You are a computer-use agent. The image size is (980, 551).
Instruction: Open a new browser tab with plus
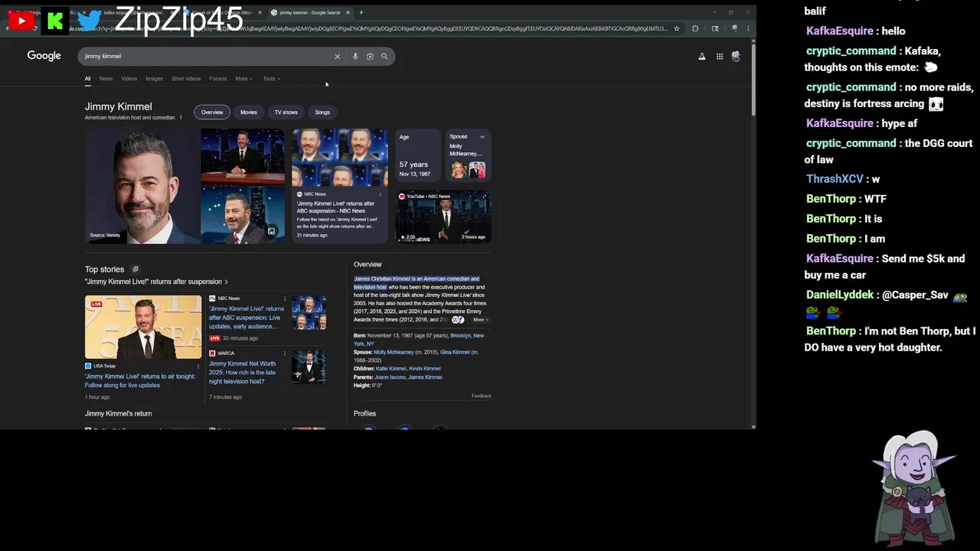[361, 12]
